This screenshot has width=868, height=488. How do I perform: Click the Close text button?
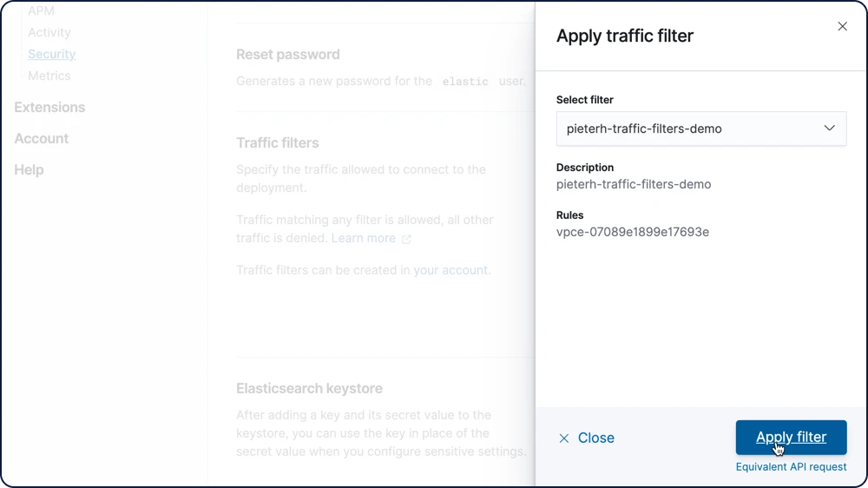pos(595,439)
